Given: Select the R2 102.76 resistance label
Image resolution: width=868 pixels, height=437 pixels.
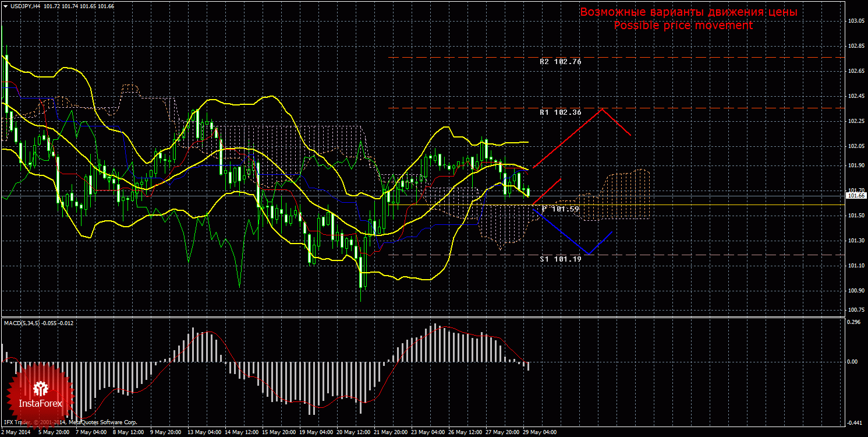Looking at the screenshot, I should click(x=561, y=61).
